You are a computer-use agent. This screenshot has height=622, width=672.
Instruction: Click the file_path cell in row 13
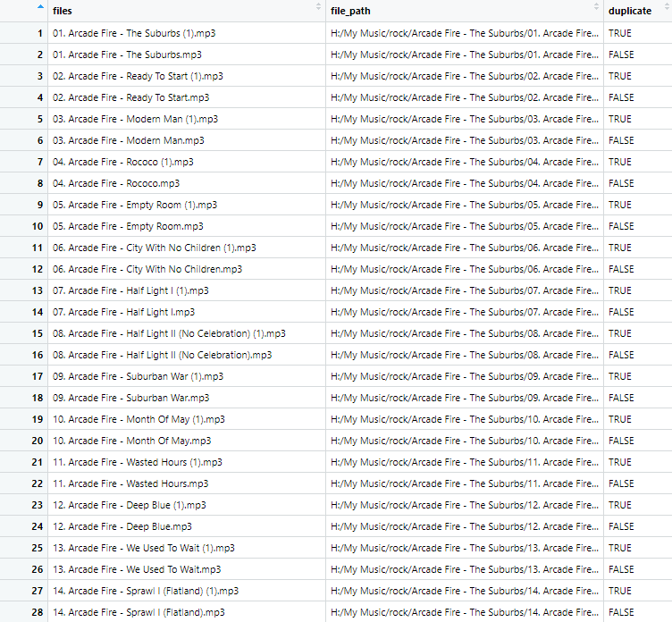click(464, 290)
